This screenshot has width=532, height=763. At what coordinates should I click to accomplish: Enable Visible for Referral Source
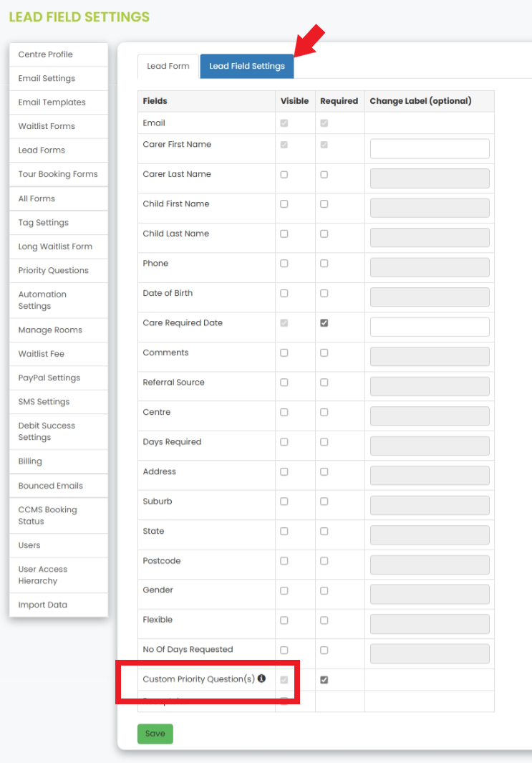(x=284, y=382)
